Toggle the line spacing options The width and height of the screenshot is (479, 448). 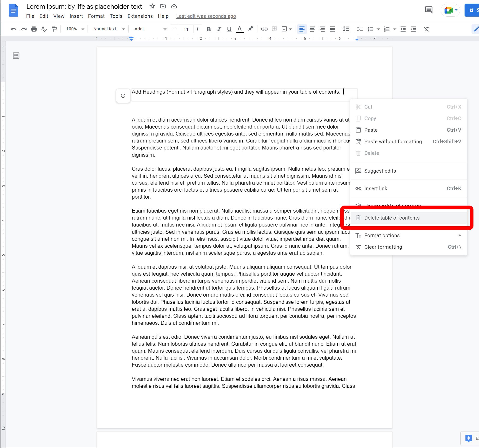coord(346,29)
